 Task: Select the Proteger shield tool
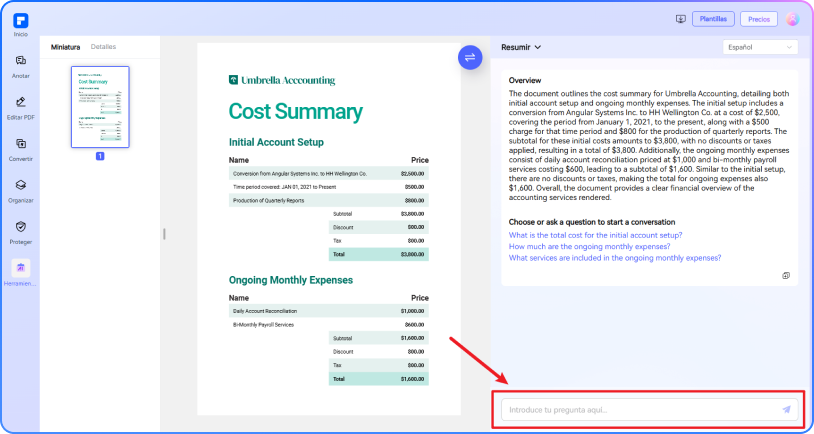(21, 231)
